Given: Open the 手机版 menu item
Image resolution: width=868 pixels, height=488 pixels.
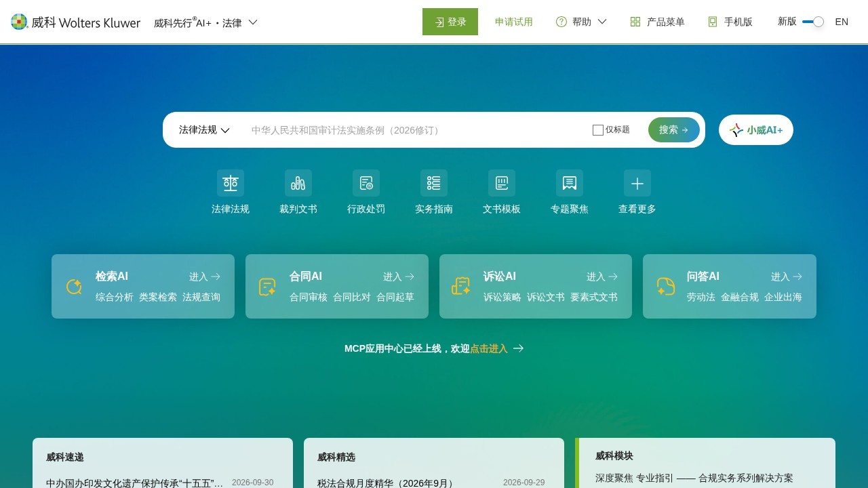Looking at the screenshot, I should [730, 22].
